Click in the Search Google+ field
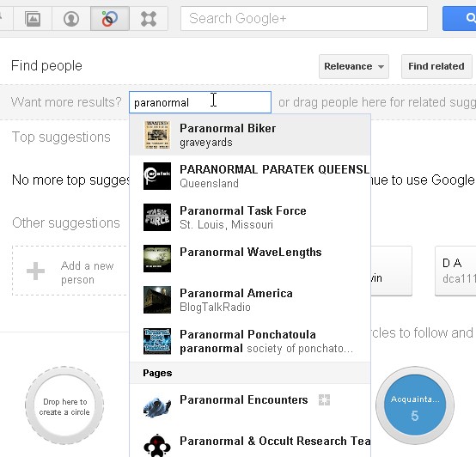476x457 pixels. [x=304, y=19]
